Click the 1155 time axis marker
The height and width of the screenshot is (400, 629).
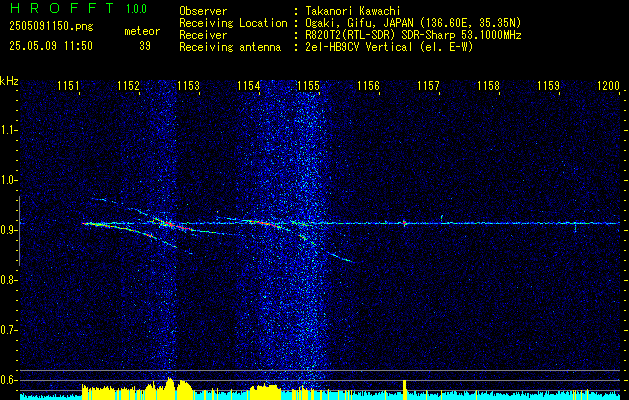pyautogui.click(x=308, y=86)
